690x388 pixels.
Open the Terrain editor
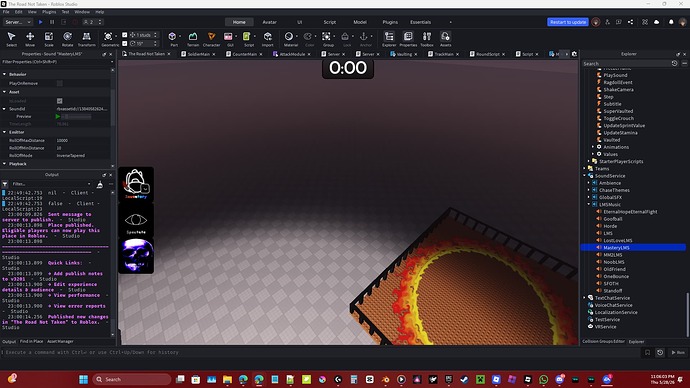193,39
